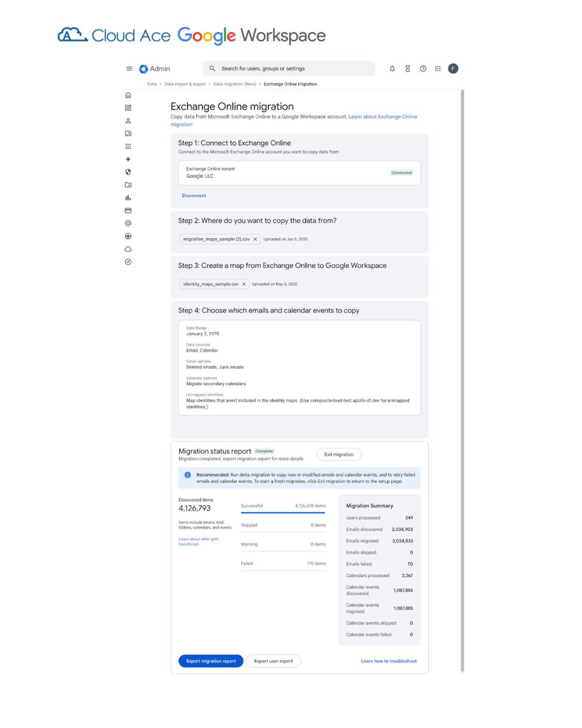Remove migration_maps_sample (2).csv file chip
Viewport: 582px width, 728px height.
(x=255, y=239)
